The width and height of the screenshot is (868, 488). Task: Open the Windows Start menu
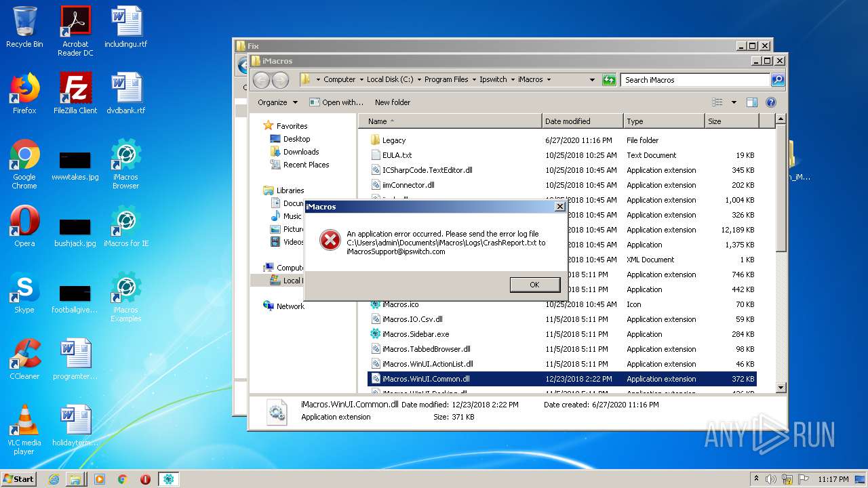click(18, 479)
